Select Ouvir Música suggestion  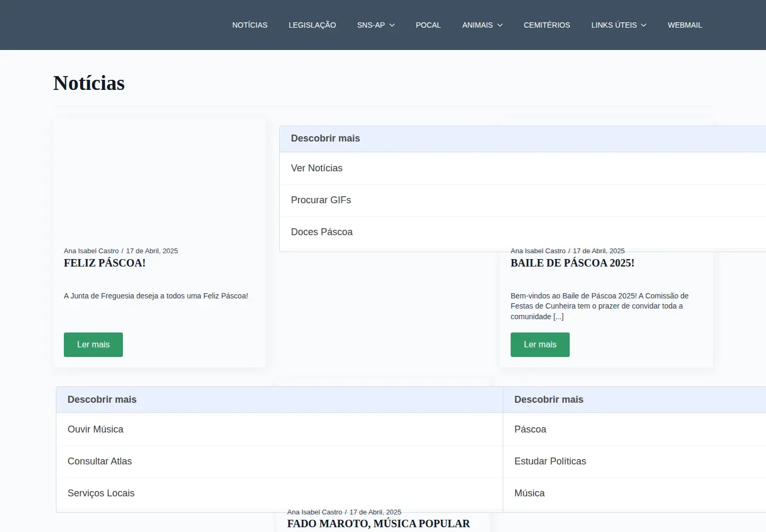tap(279, 429)
